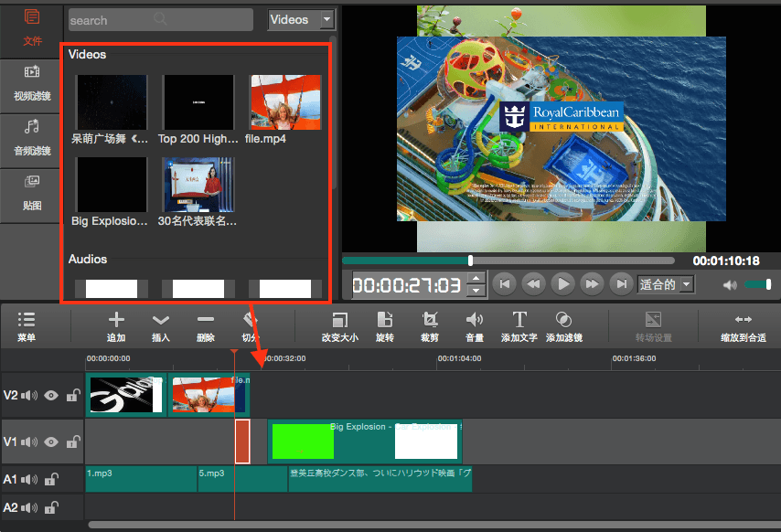Click the 00:01:10:18 total duration text
The width and height of the screenshot is (781, 532).
(726, 261)
